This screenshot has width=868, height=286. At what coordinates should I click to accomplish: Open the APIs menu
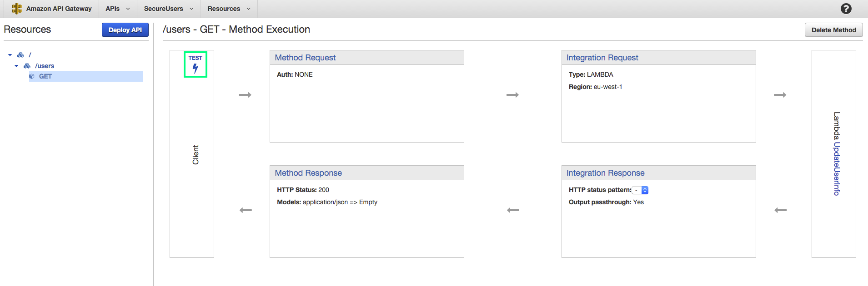[117, 9]
